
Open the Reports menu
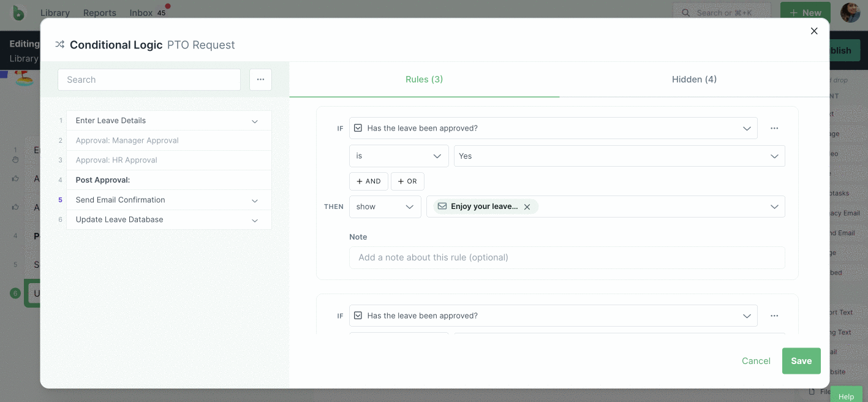[99, 12]
